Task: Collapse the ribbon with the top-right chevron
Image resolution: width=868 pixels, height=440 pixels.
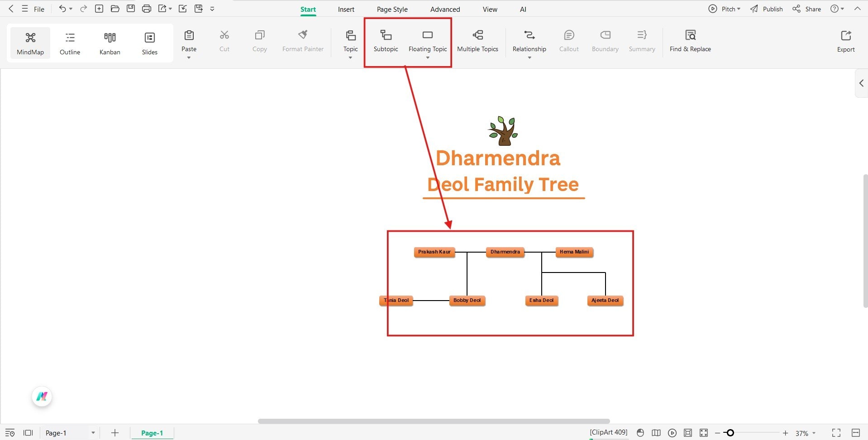Action: (857, 9)
